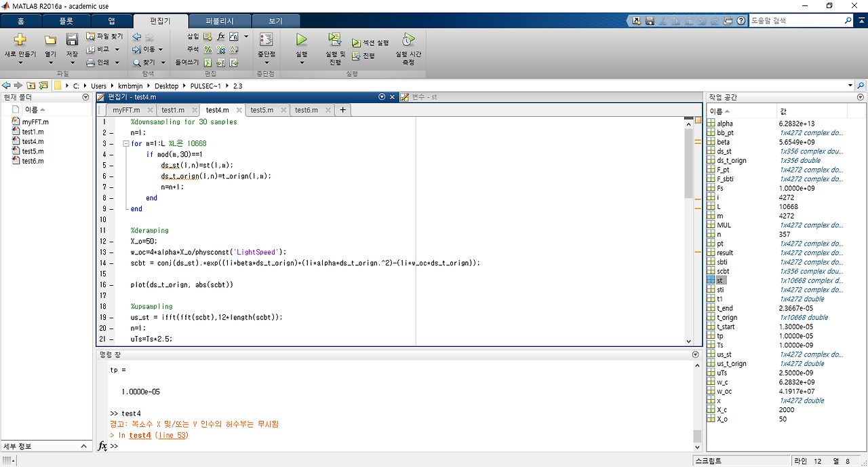Click the smart indent icon next to 들여쓰기
The width and height of the screenshot is (868, 467).
point(208,62)
